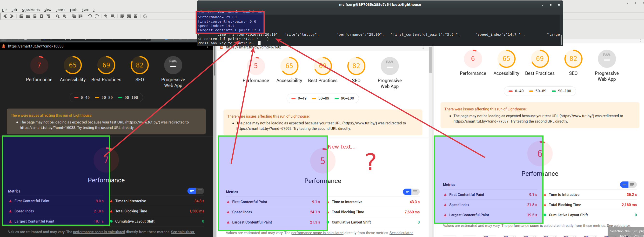Rotate the image counterclockwise
The image size is (644, 237).
(x=90, y=16)
